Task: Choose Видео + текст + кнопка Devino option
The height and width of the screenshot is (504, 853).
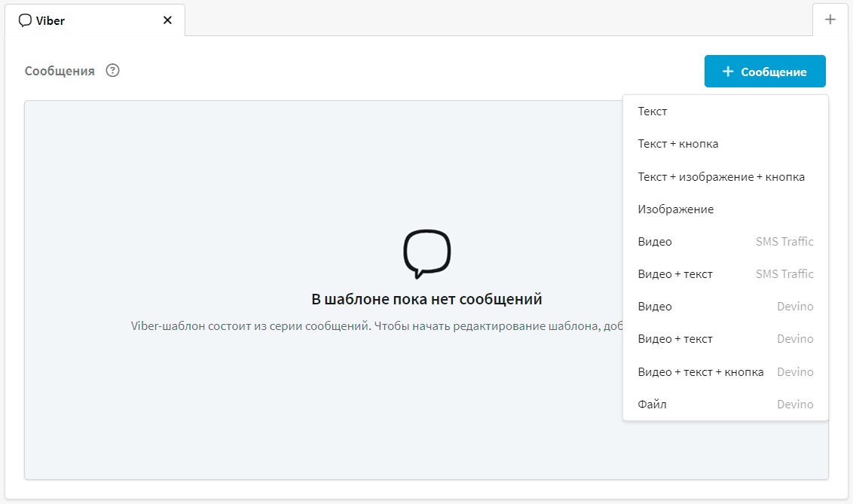Action: click(726, 372)
